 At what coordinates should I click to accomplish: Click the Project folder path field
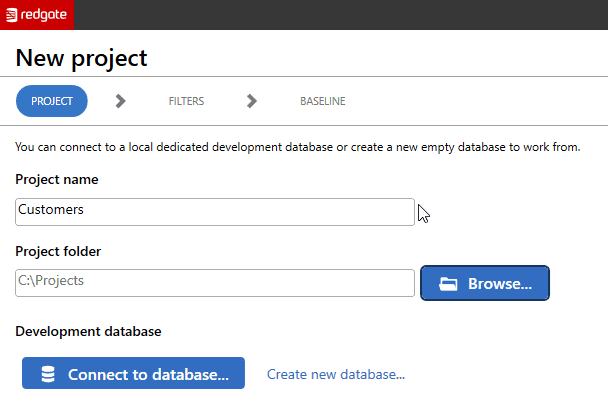215,283
